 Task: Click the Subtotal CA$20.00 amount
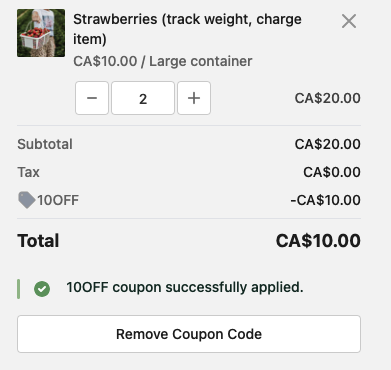tap(328, 144)
